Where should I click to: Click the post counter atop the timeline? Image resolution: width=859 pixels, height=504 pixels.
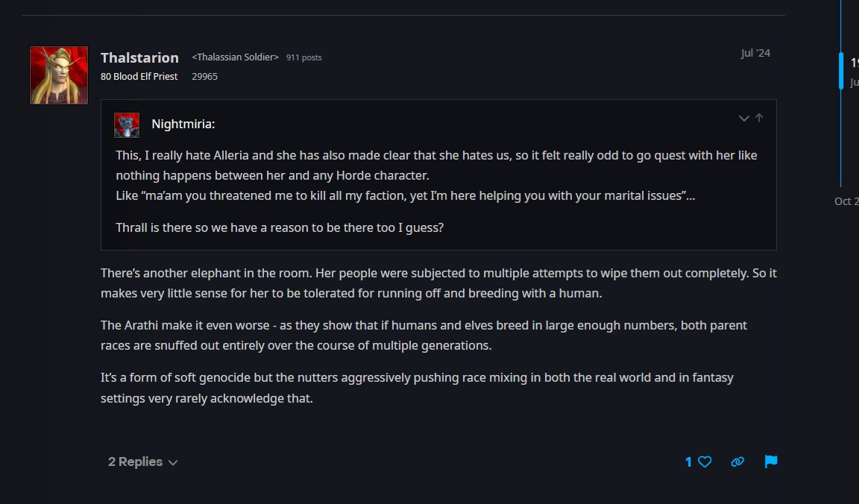(855, 63)
